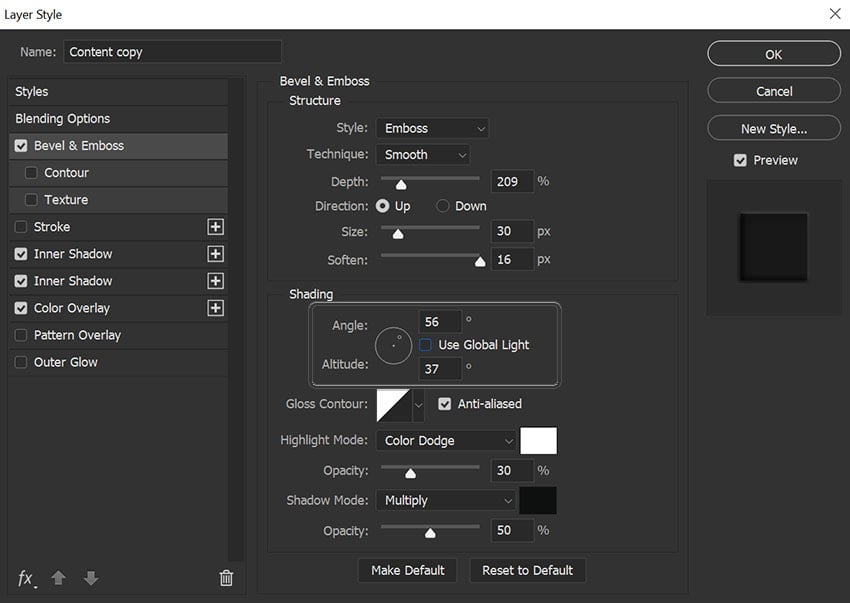Click the fx icon at bottom left
Viewport: 850px width, 603px height.
pyautogui.click(x=25, y=578)
